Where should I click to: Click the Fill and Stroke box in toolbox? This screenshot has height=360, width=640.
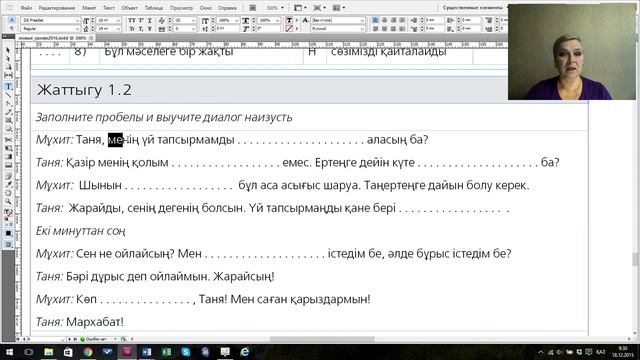8,214
